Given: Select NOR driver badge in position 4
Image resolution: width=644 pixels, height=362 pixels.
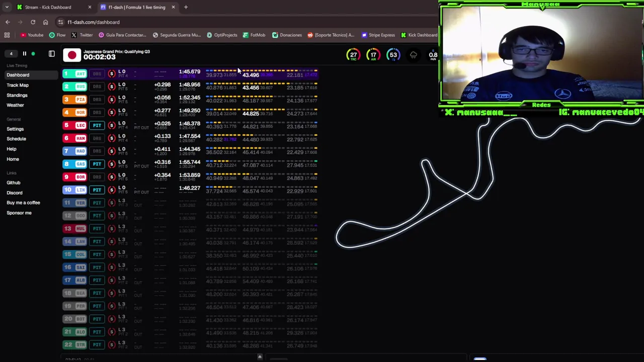Looking at the screenshot, I should pyautogui.click(x=75, y=113).
